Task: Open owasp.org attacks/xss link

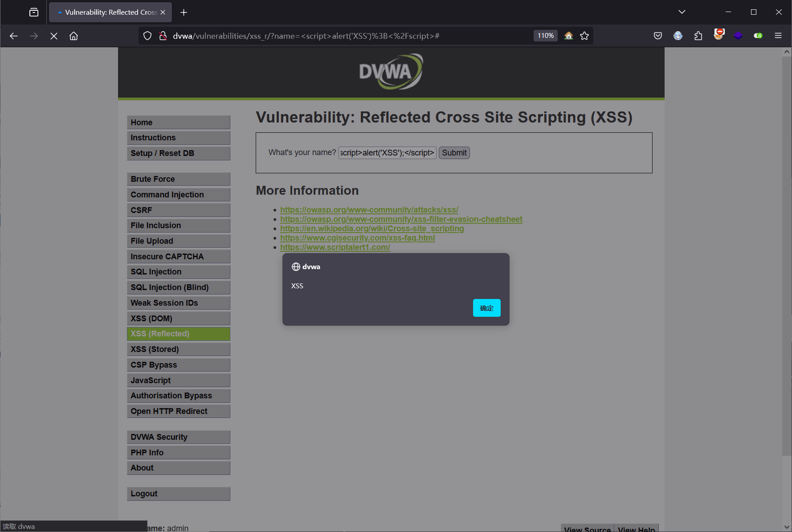Action: pos(369,210)
